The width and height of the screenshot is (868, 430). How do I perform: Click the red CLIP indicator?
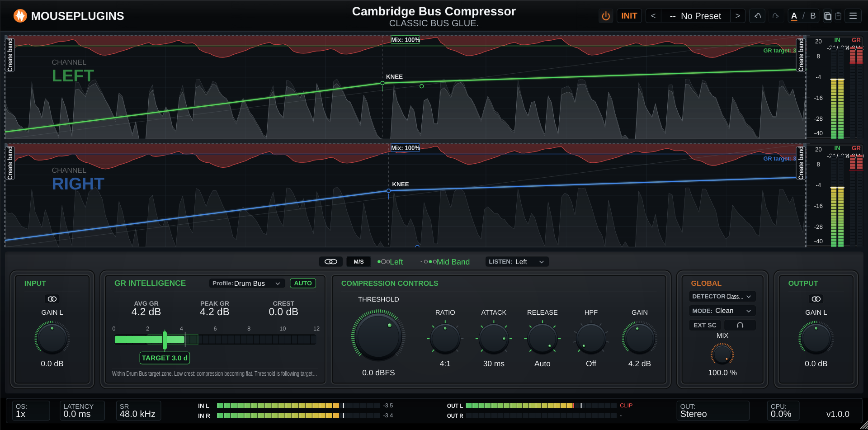(626, 406)
